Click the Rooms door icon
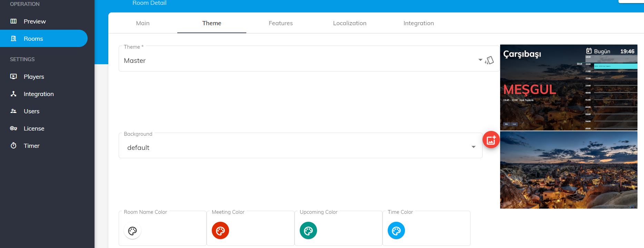 (x=13, y=39)
